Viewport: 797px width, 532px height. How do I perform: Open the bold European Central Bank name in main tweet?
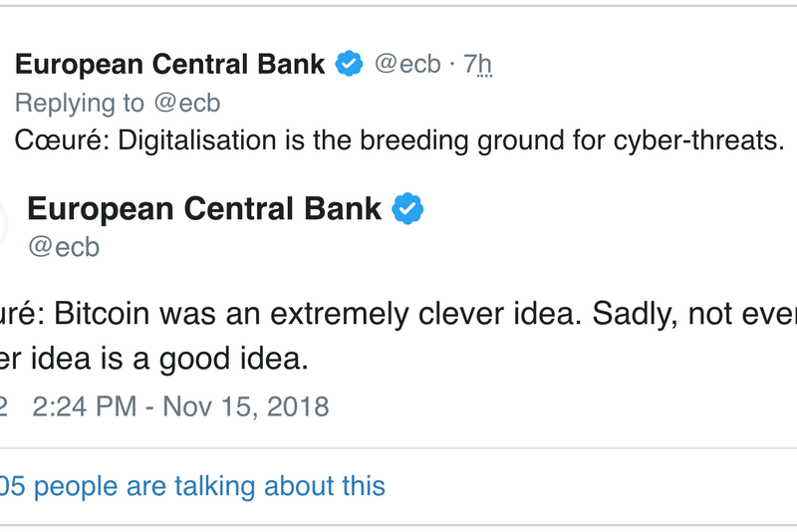click(204, 209)
